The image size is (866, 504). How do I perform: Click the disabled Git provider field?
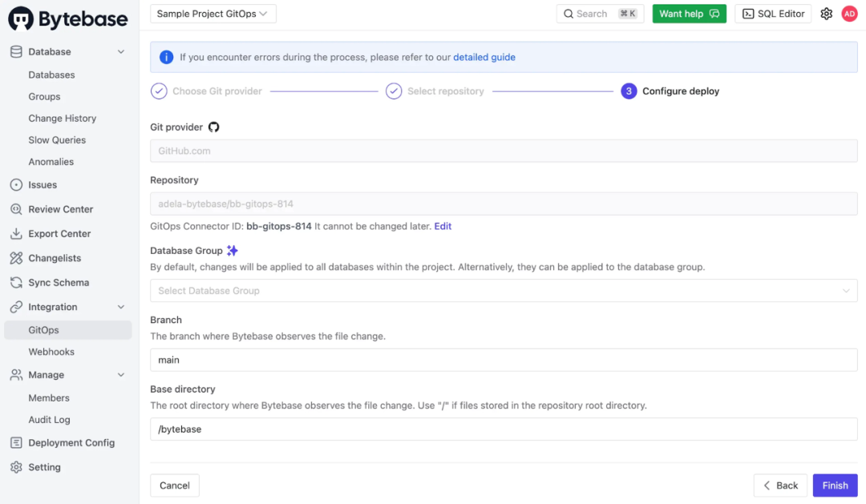click(504, 151)
